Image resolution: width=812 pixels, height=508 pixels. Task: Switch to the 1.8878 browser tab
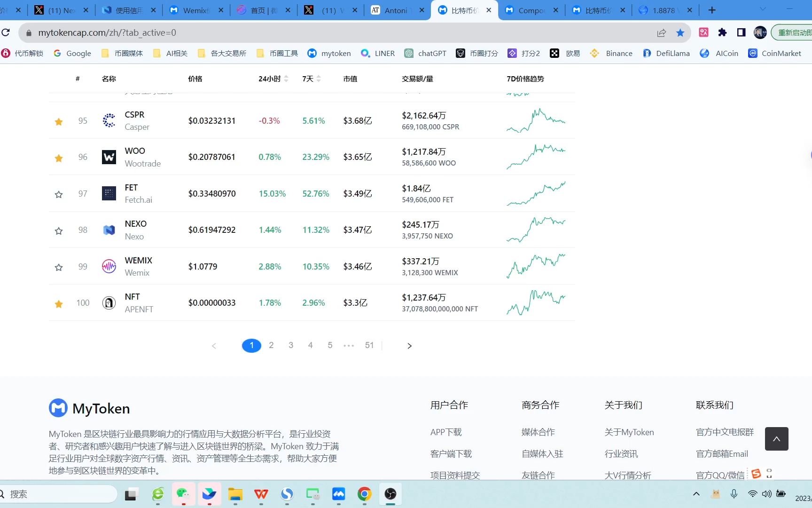point(665,10)
